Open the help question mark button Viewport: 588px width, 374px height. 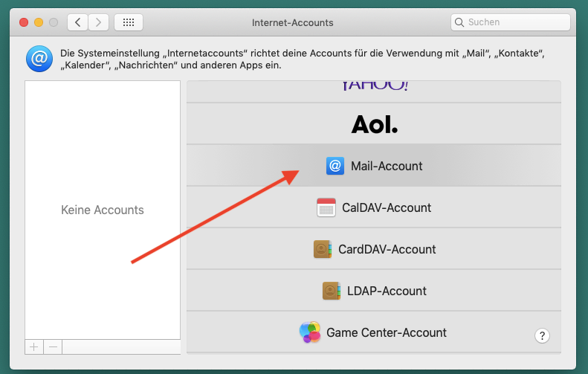point(543,336)
